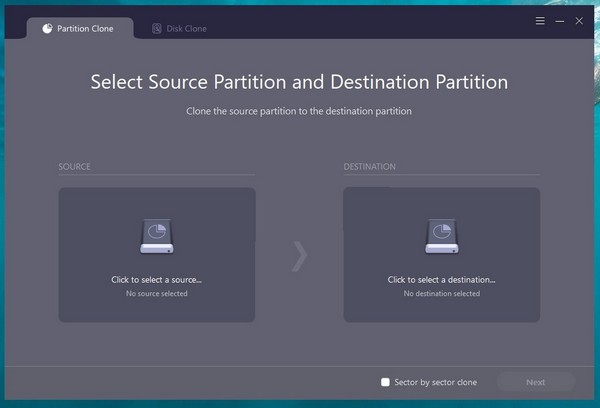The image size is (600, 408).
Task: Click the arrow between source and destination
Action: click(x=299, y=256)
